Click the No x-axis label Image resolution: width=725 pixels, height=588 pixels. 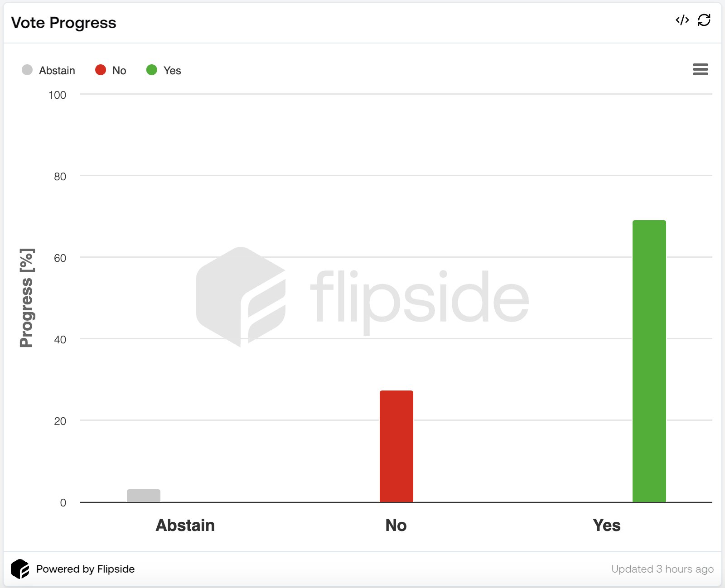[396, 525]
